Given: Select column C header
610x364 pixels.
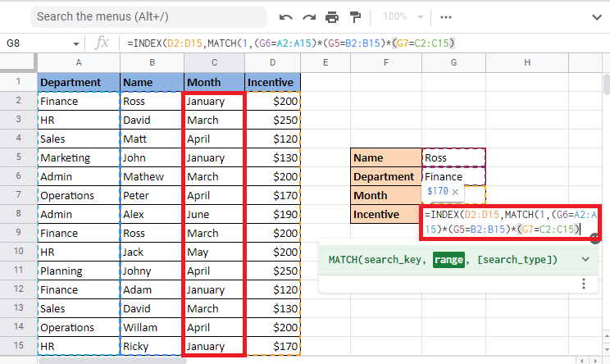Looking at the screenshot, I should point(214,63).
